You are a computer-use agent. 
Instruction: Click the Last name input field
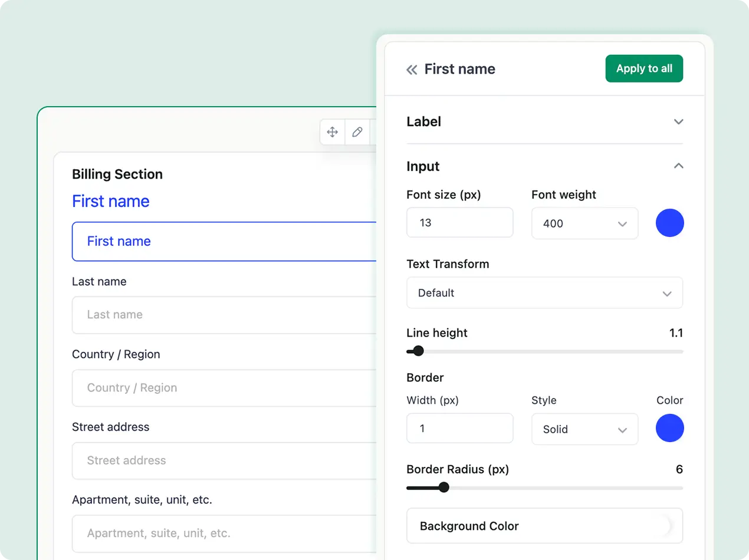tap(224, 315)
